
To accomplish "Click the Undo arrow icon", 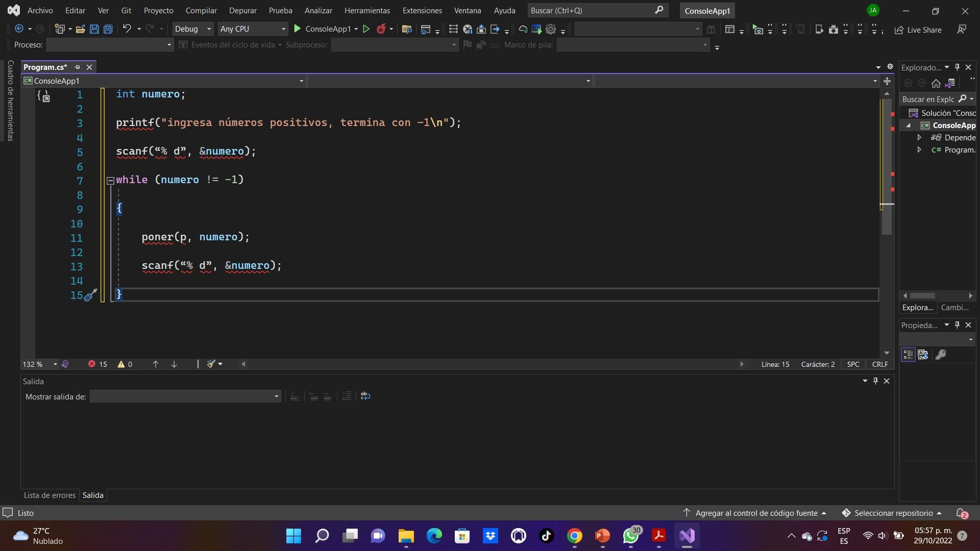I will 127,29.
